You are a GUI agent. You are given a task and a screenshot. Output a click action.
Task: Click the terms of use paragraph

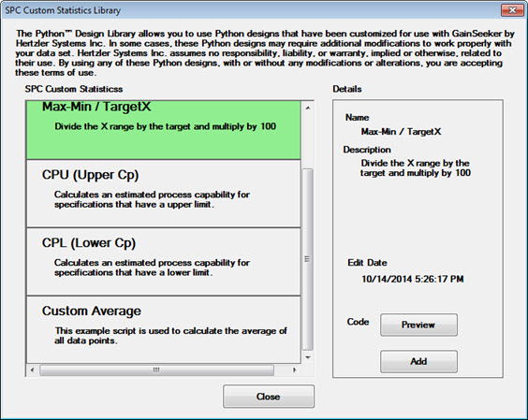tap(265, 52)
